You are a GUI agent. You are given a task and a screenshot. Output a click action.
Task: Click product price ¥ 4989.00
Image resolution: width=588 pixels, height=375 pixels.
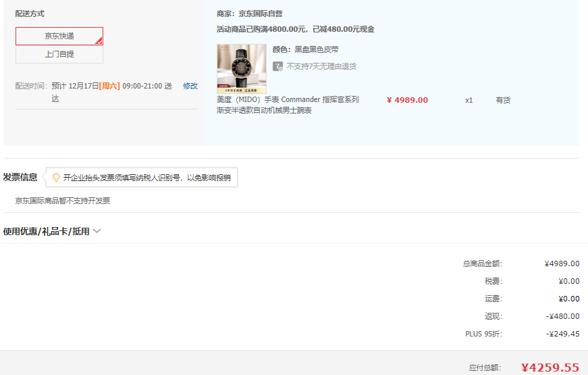[407, 100]
